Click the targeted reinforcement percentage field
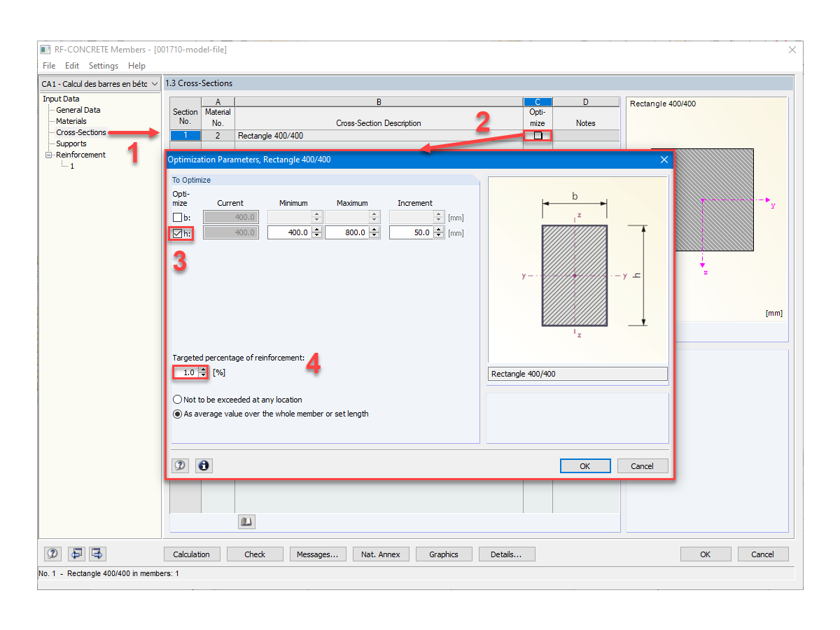The image size is (840, 630). [186, 373]
